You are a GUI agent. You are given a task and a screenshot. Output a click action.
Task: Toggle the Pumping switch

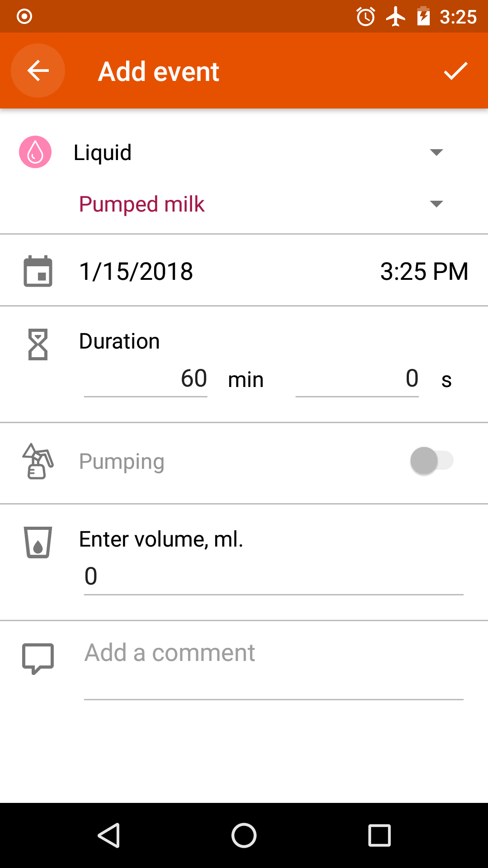432,461
